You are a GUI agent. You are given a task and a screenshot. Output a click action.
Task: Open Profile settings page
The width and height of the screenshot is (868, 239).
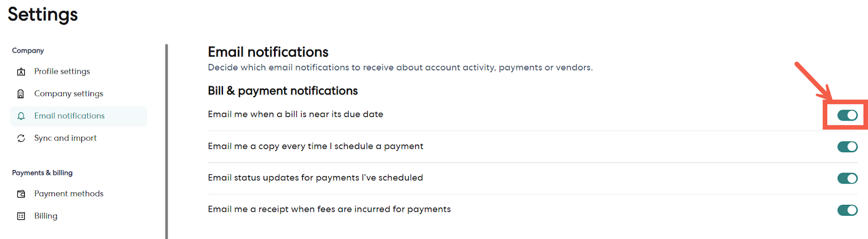[62, 72]
